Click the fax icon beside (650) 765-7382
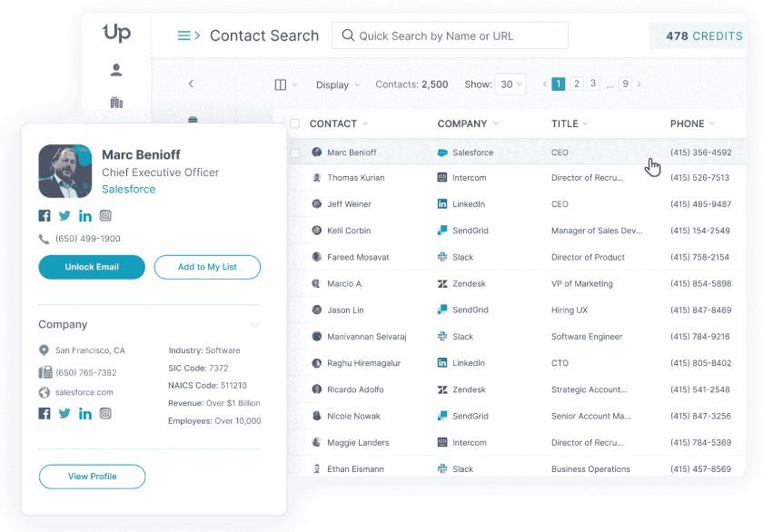 [x=45, y=372]
